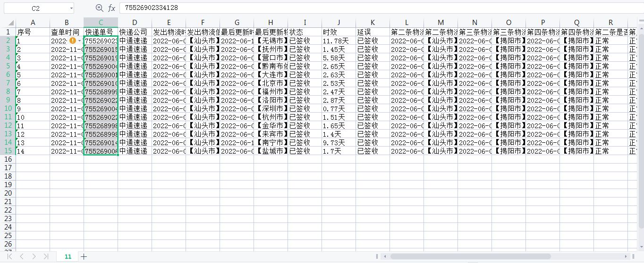The height and width of the screenshot is (263, 644).
Task: Open the Name Box dropdown arrow
Action: click(71, 8)
